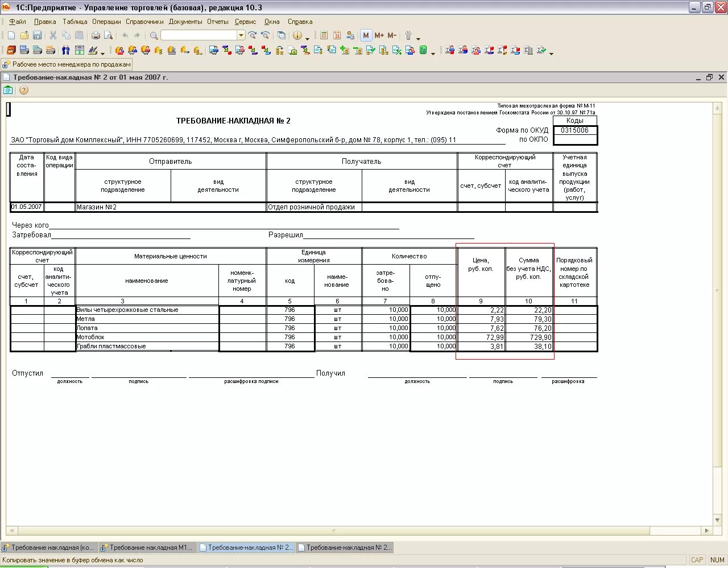This screenshot has height=568, width=728.
Task: Click the question mark help icon in document
Action: [24, 90]
